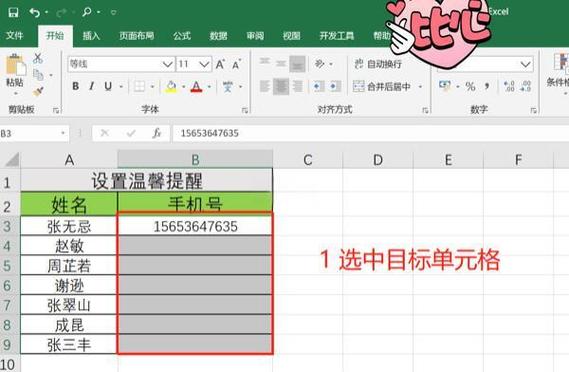Click the Name Box showing B3
The width and height of the screenshot is (569, 372).
pyautogui.click(x=34, y=134)
